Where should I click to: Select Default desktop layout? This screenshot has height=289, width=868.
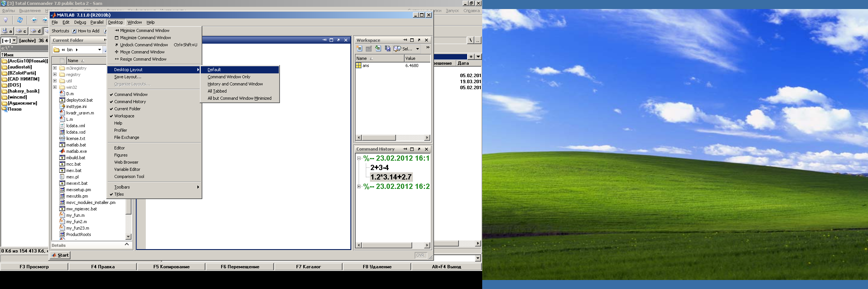point(240,70)
